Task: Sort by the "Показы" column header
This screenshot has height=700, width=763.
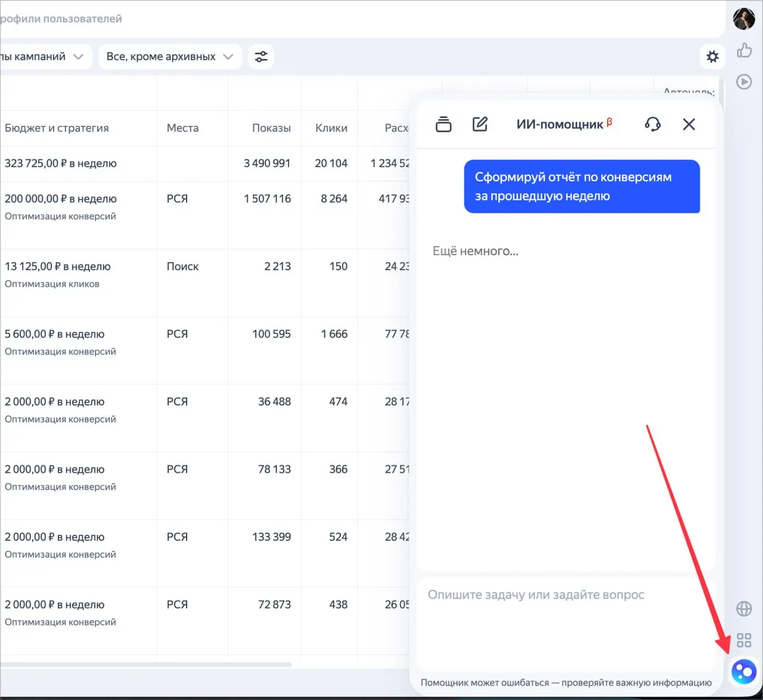Action: 271,128
